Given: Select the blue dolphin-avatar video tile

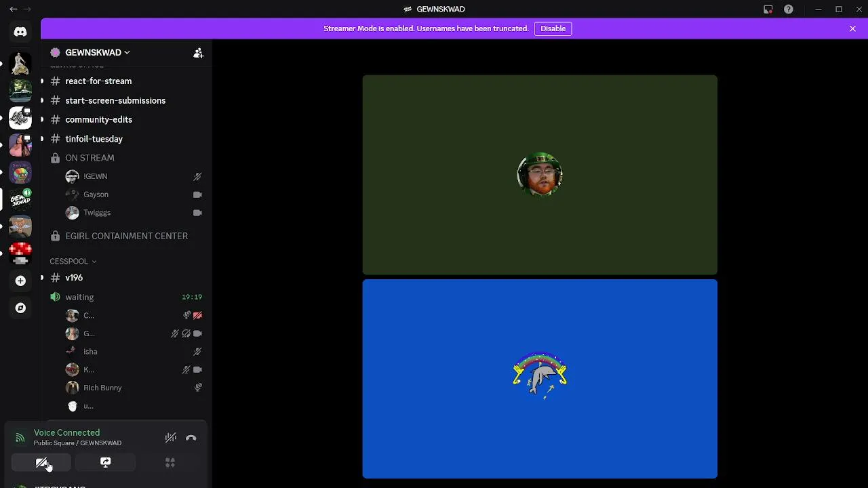Looking at the screenshot, I should [x=540, y=379].
